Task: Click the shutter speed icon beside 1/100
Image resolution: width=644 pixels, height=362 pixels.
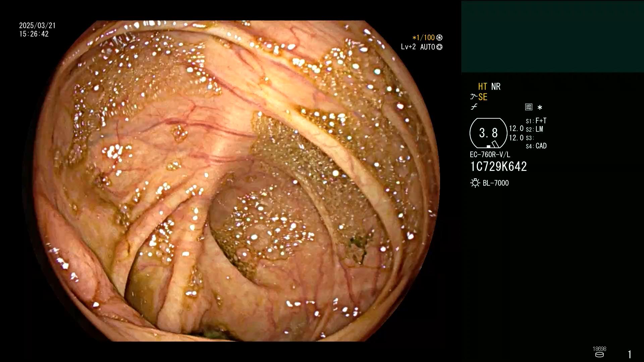Action: tap(439, 38)
